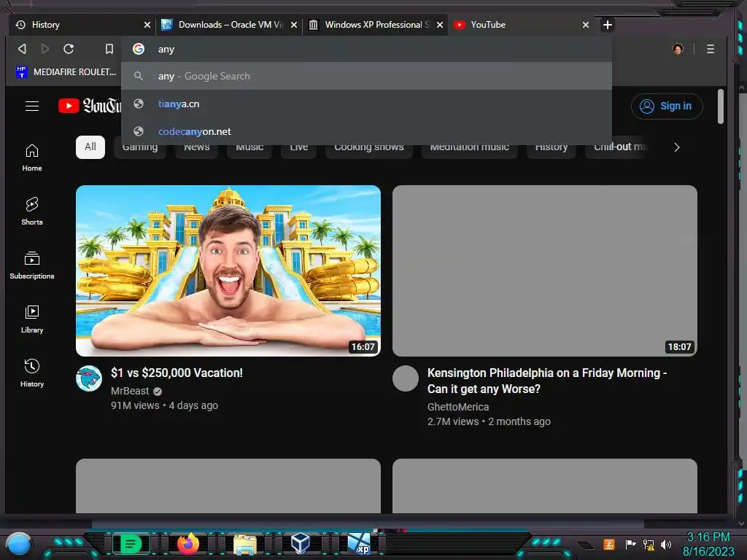Close the Windows XP Professional tab

click(440, 25)
